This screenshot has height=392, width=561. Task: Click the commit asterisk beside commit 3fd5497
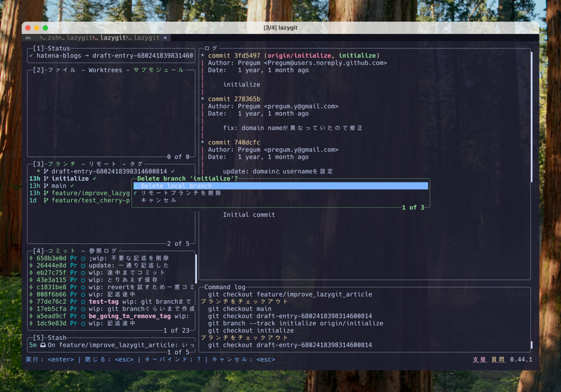202,55
